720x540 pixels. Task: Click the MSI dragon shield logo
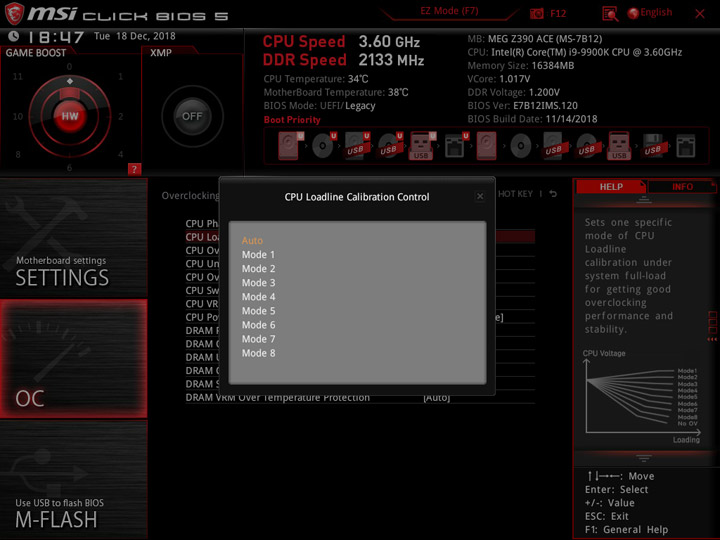(14, 13)
